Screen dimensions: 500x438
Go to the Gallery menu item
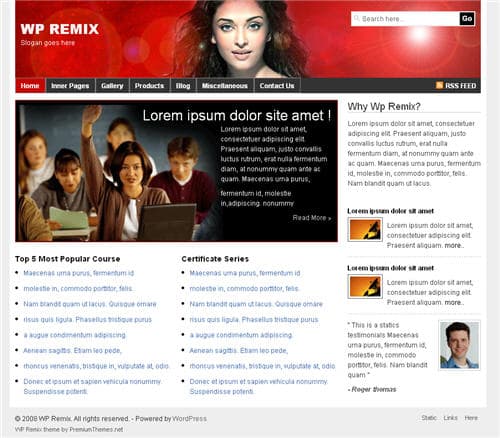(112, 86)
